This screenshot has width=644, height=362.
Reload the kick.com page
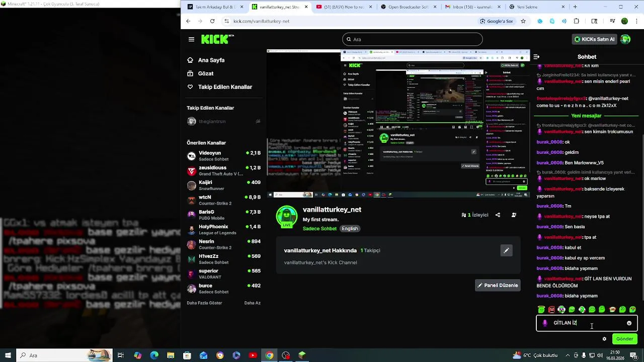pos(212,21)
